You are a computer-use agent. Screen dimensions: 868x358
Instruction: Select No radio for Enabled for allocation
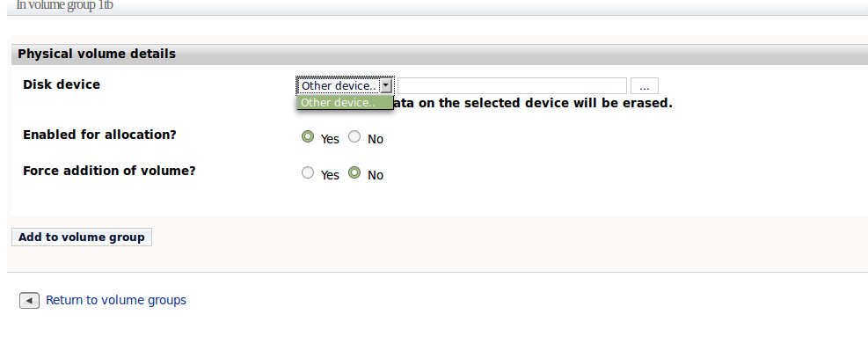[354, 137]
